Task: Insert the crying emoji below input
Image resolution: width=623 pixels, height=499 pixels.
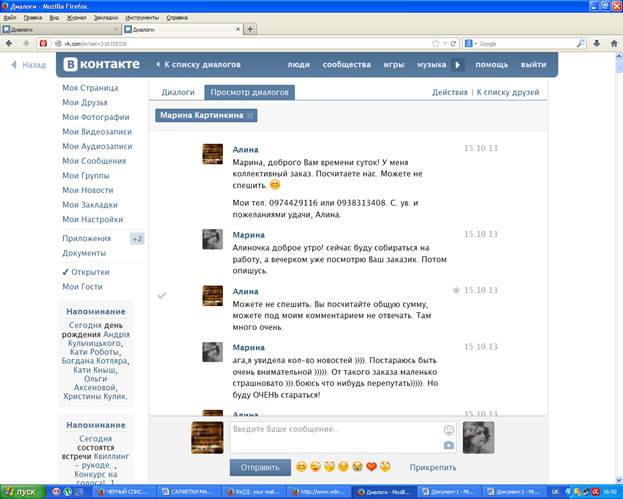Action: pos(357,466)
